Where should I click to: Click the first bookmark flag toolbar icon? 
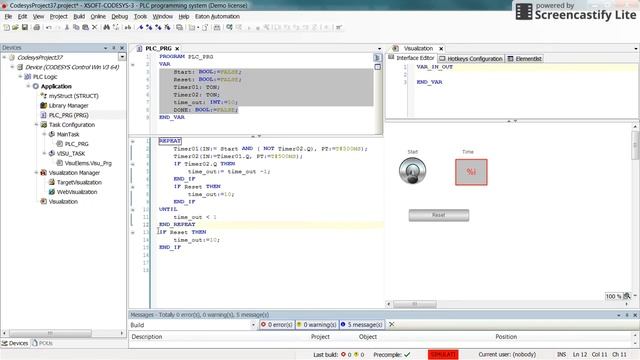click(x=140, y=27)
